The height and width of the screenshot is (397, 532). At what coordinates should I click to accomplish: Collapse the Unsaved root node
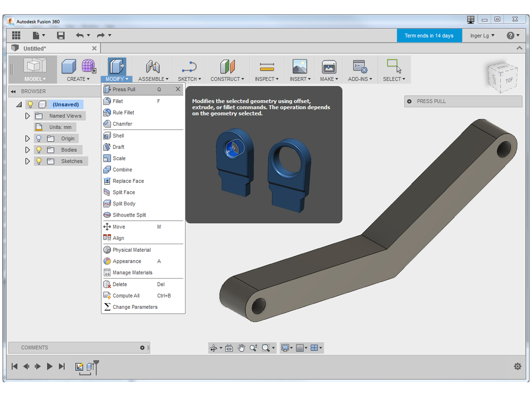pos(19,105)
